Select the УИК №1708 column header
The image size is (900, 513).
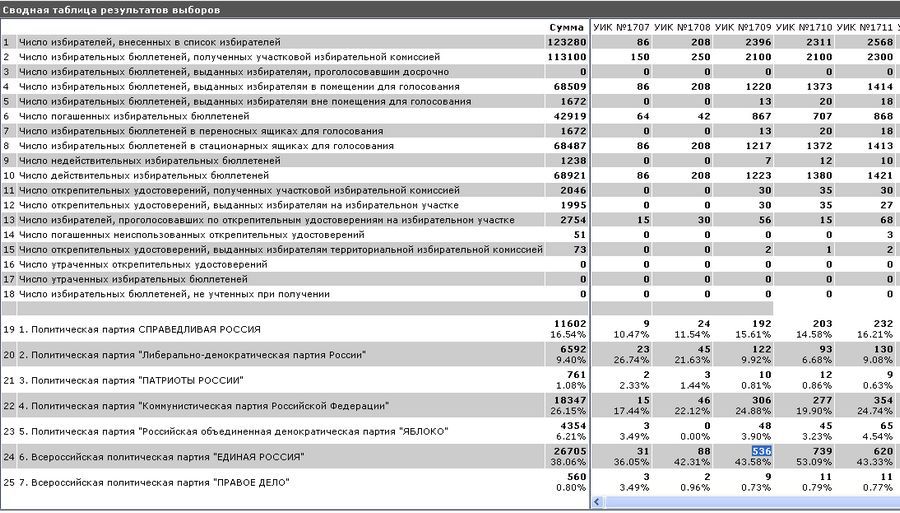683,26
